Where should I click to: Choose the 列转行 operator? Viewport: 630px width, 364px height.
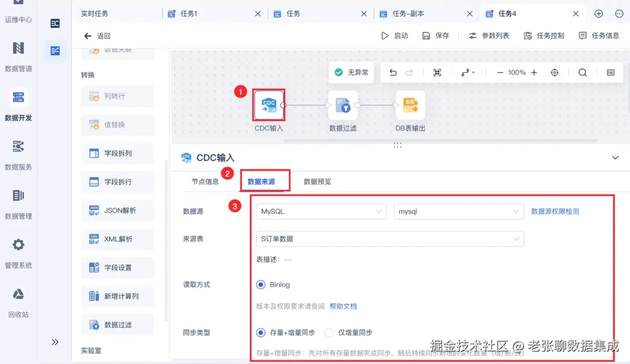[118, 97]
